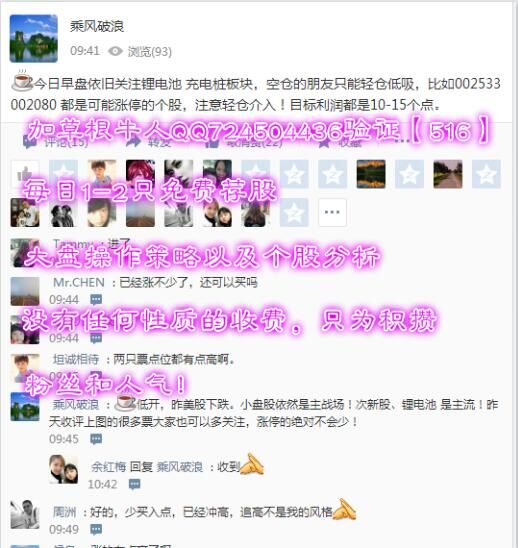Click reply icon next to 09:49
This screenshot has width=518, height=548.
(x=96, y=529)
